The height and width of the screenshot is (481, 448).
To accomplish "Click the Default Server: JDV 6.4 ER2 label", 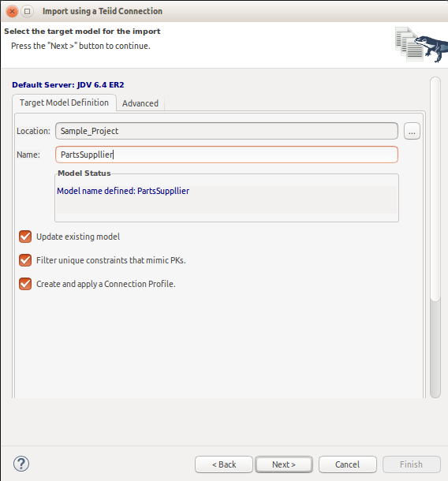I will click(x=68, y=85).
